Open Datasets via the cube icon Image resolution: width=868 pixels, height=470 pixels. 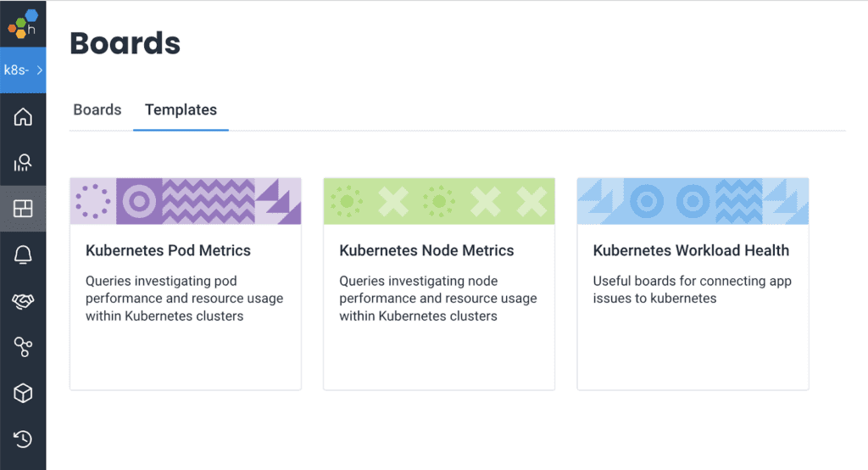[x=23, y=393]
